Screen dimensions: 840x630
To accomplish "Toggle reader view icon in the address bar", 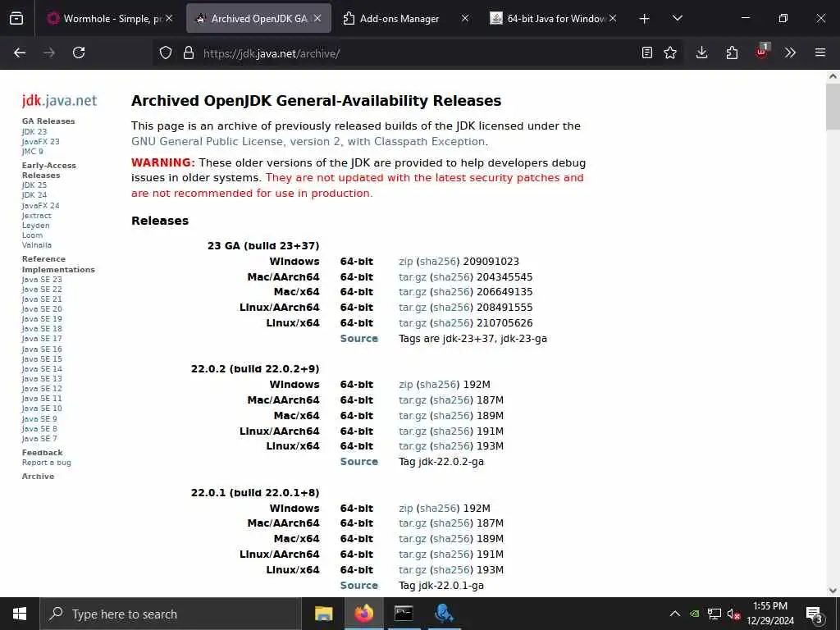I will point(647,52).
